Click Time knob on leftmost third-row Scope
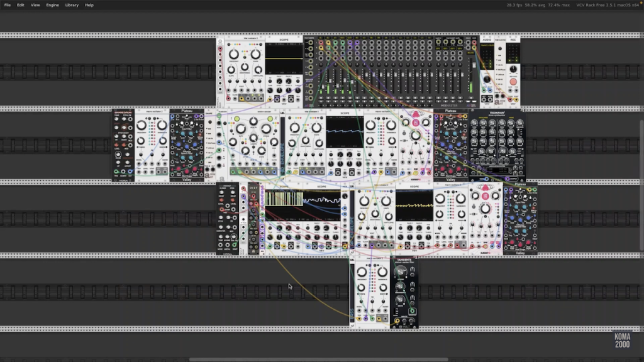 coord(270,237)
